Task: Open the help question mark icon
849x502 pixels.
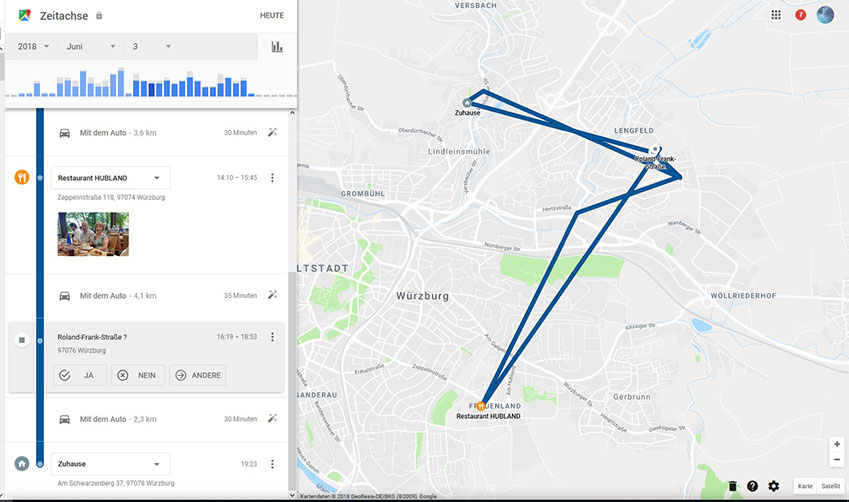Action: pyautogui.click(x=753, y=486)
